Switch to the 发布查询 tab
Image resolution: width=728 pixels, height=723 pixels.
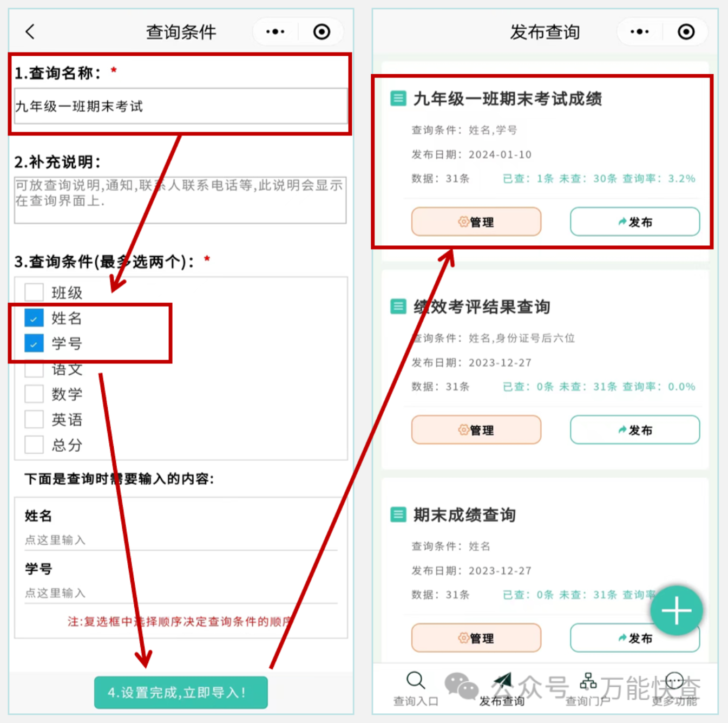502,689
